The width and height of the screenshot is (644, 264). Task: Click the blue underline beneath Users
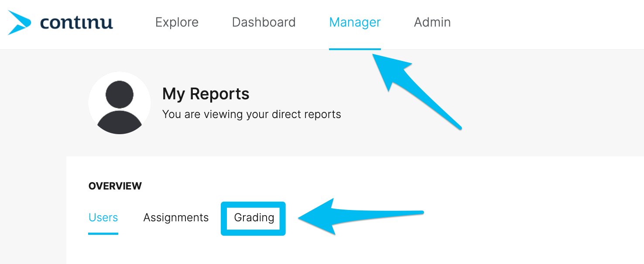[103, 234]
